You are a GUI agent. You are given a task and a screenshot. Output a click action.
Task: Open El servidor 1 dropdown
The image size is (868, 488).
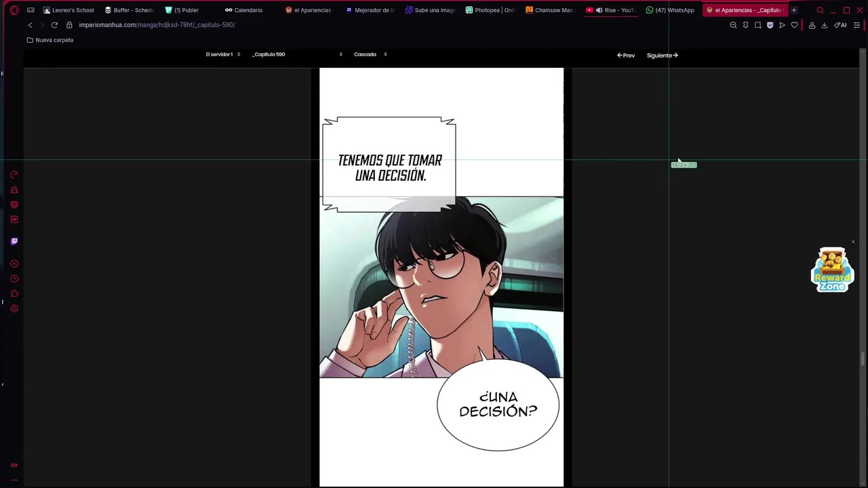(x=223, y=54)
